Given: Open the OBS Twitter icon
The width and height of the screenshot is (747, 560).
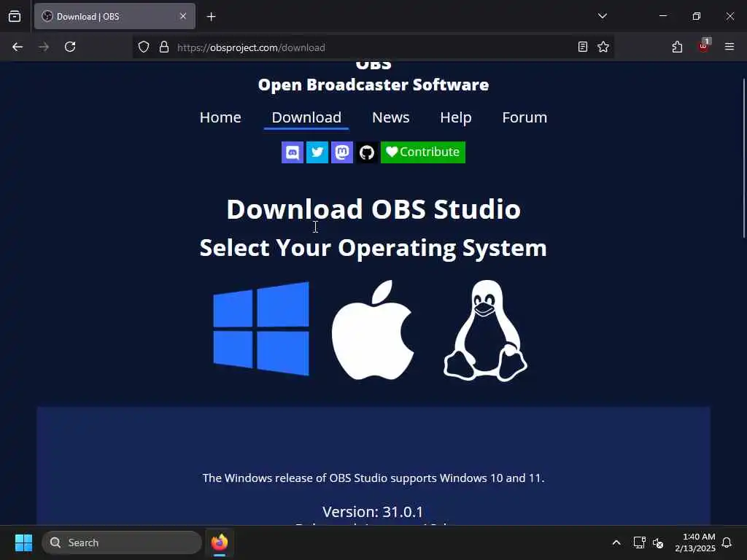Looking at the screenshot, I should (317, 152).
